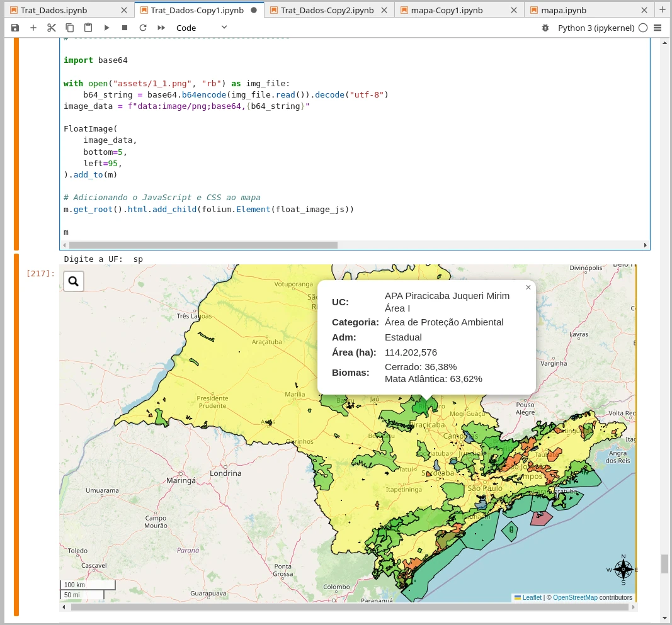This screenshot has width=672, height=625.
Task: Open the OpenStreetMap contributors link
Action: tap(575, 597)
